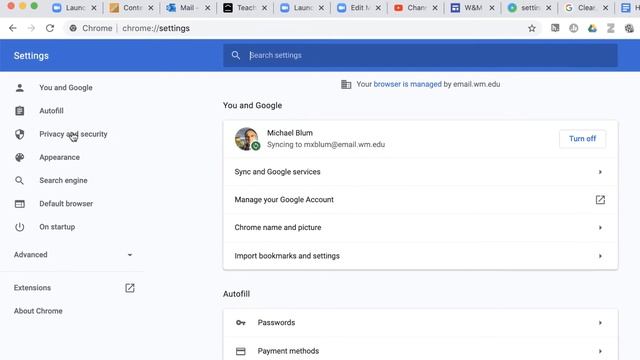Bookmark this page with the star icon
This screenshot has height=360, width=640.
tap(531, 28)
